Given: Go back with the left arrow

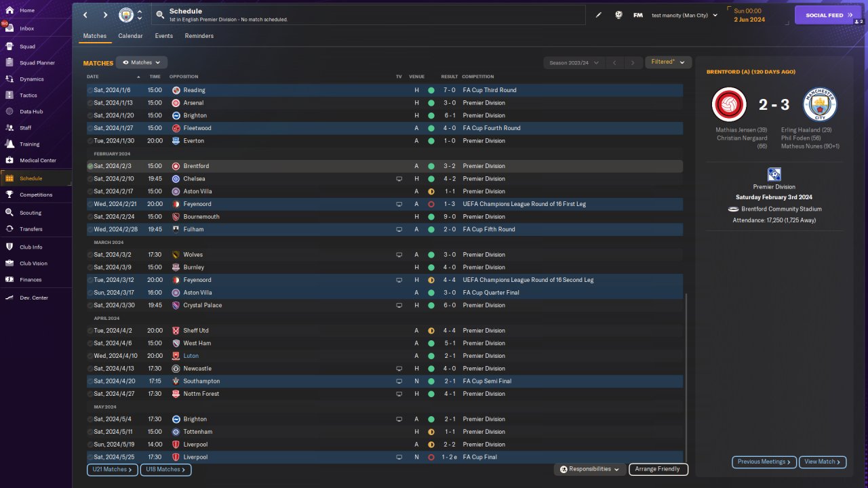Looking at the screenshot, I should (85, 15).
